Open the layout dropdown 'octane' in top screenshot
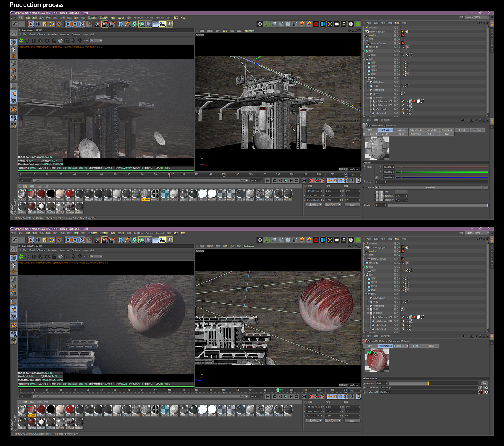The height and width of the screenshot is (446, 504). 477,17
